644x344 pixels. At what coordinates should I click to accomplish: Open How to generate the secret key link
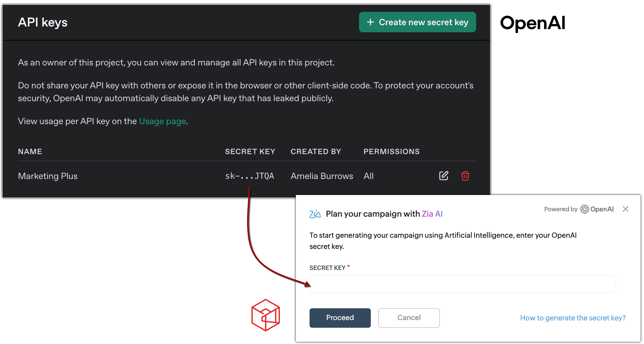pos(573,318)
